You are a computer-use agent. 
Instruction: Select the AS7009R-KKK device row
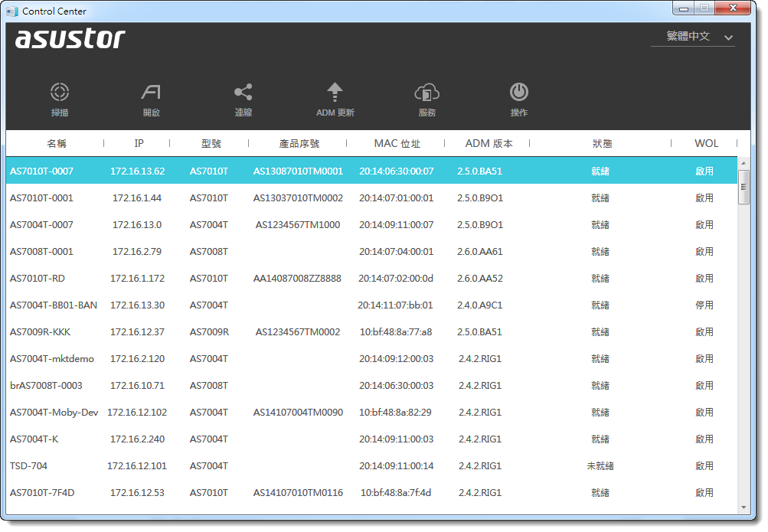(x=372, y=331)
